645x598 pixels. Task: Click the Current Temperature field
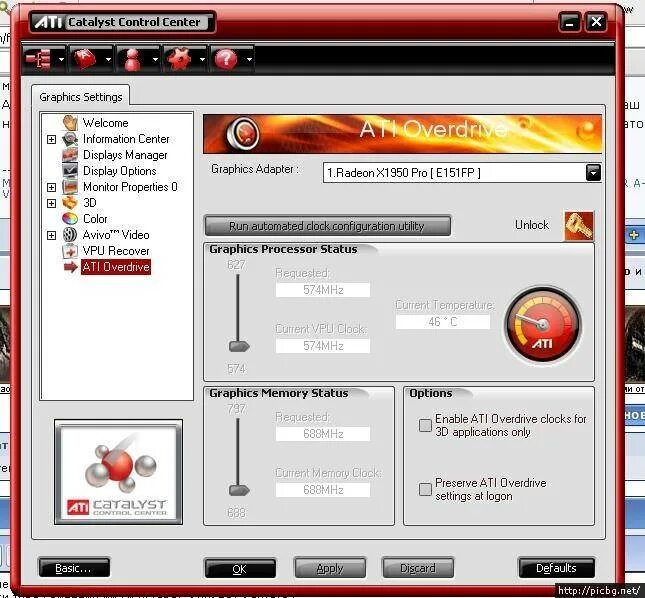tap(443, 322)
